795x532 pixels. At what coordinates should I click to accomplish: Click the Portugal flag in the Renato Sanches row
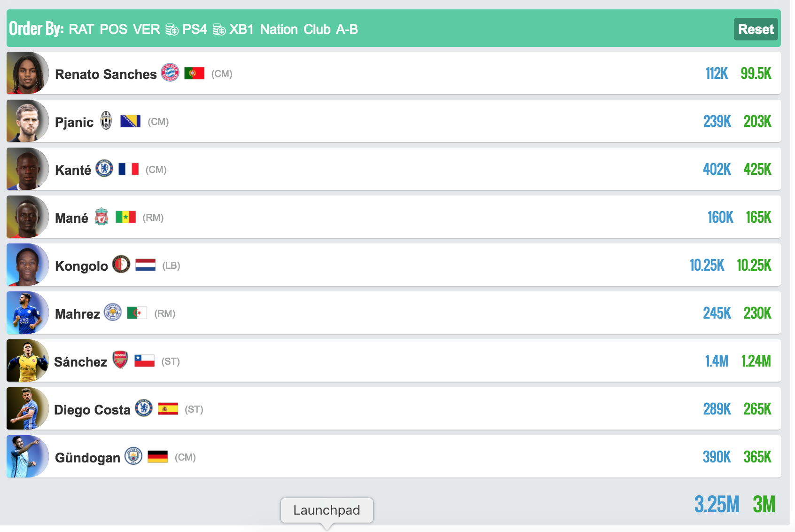coord(194,73)
